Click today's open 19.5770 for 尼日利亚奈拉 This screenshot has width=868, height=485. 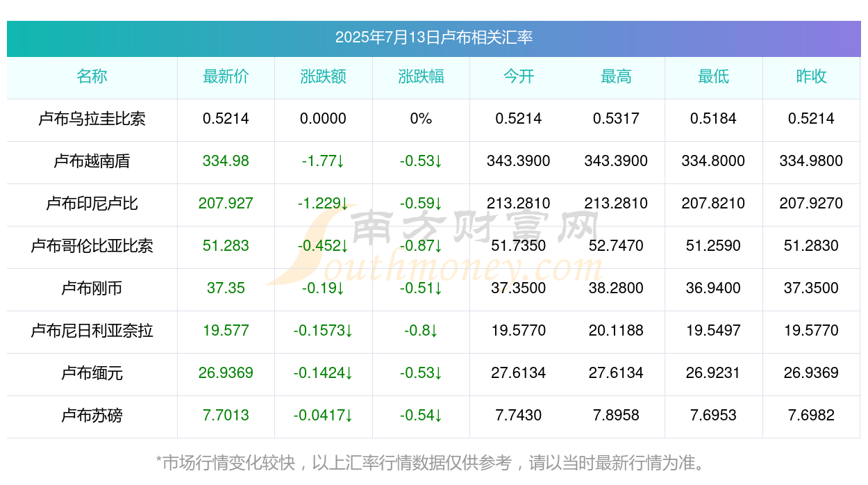click(519, 331)
